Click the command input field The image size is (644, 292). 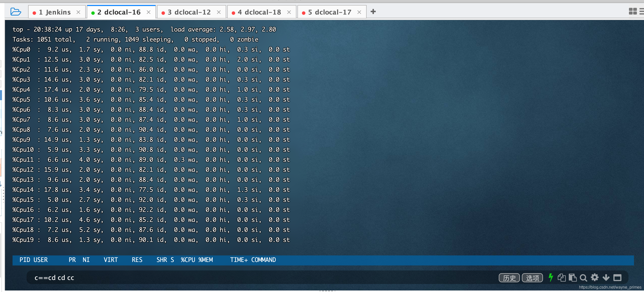pos(251,277)
